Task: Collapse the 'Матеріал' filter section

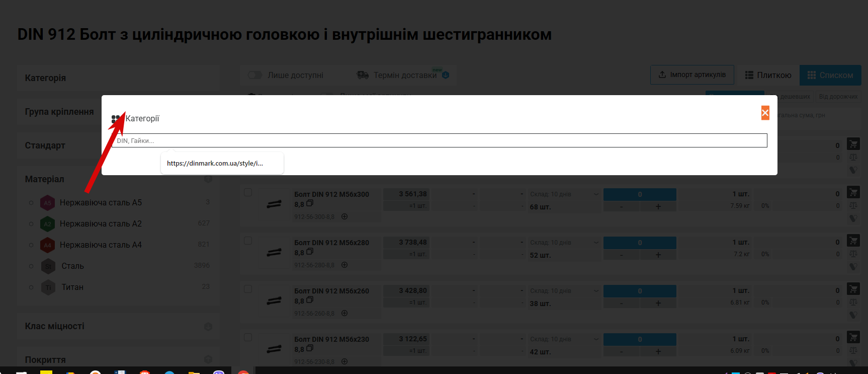Action: pos(118,179)
